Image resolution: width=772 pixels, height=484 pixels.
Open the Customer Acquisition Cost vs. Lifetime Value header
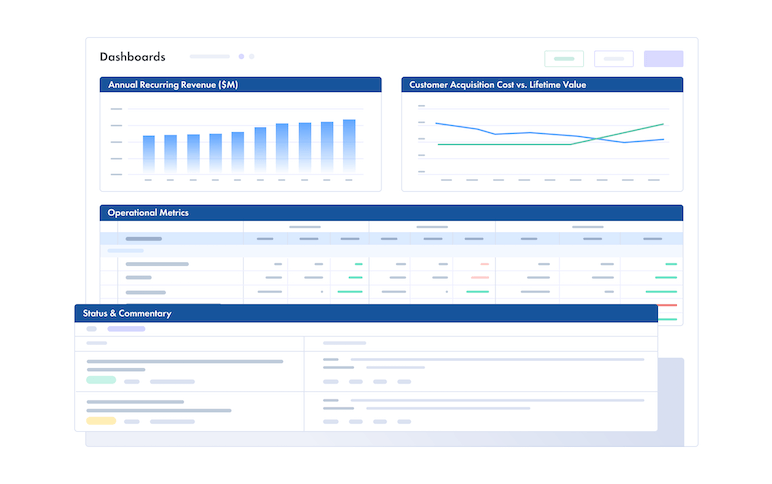pos(542,85)
